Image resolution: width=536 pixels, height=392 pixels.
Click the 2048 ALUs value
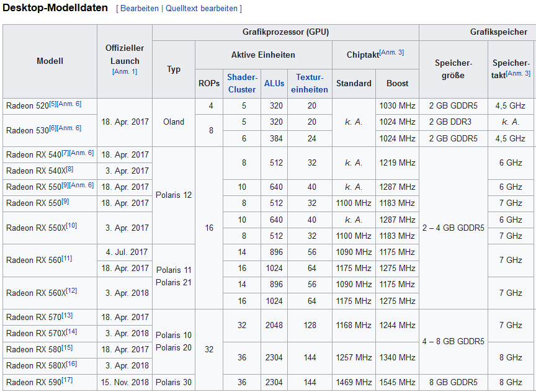274,326
